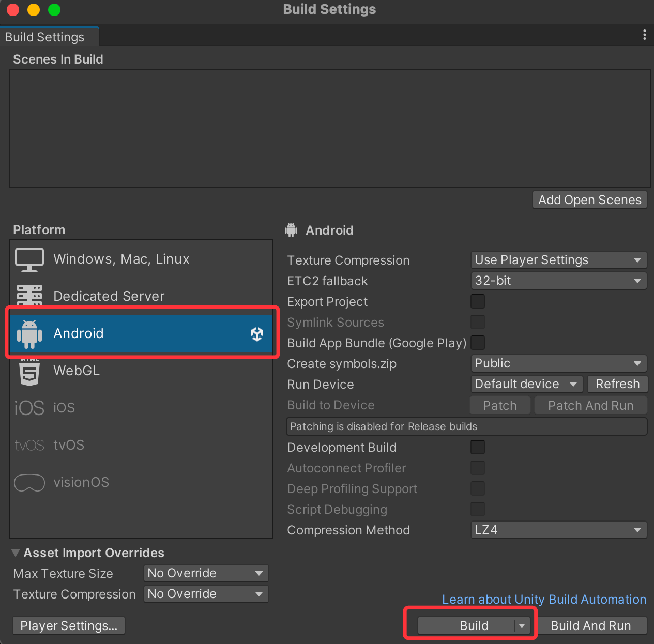
Task: Open Texture Compression Use Player Settings dropdown
Action: coord(558,260)
